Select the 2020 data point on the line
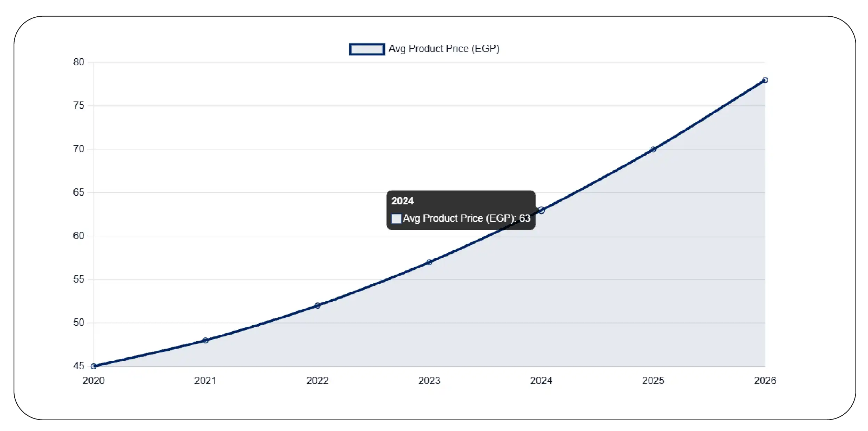The width and height of the screenshot is (868, 431). click(94, 366)
